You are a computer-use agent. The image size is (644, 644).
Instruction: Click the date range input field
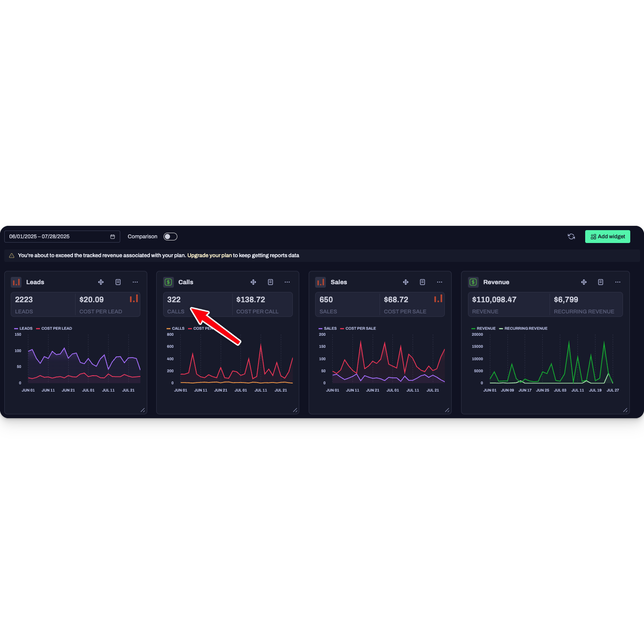tap(62, 237)
